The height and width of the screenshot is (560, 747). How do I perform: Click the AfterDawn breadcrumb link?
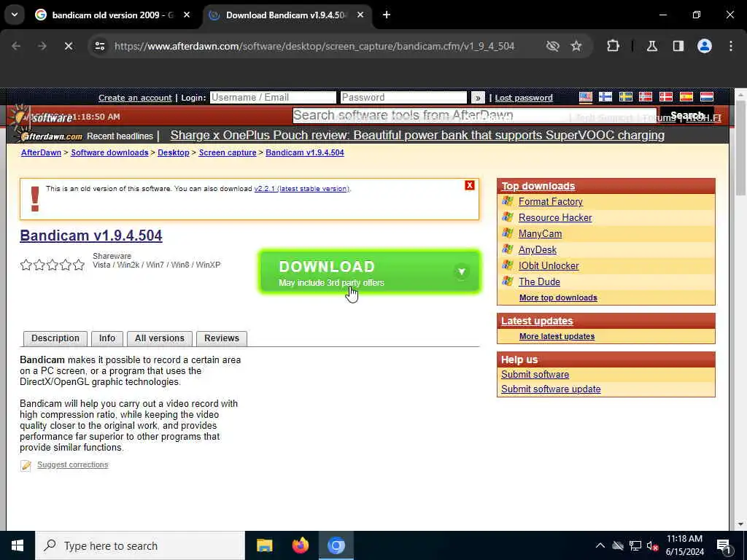coord(41,152)
